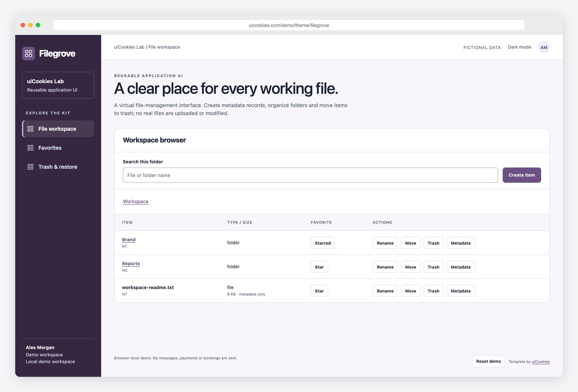Click the FICTIONAL DATA label

point(482,47)
